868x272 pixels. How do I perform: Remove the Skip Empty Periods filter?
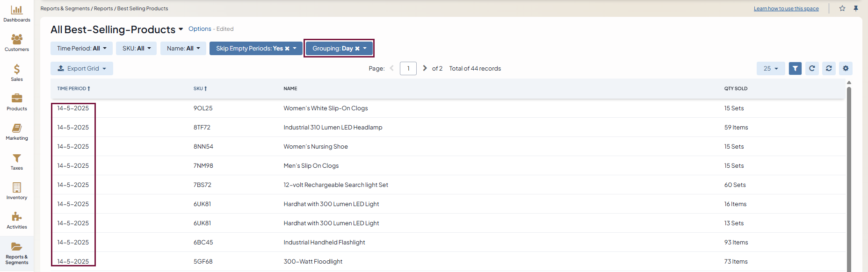(x=287, y=49)
